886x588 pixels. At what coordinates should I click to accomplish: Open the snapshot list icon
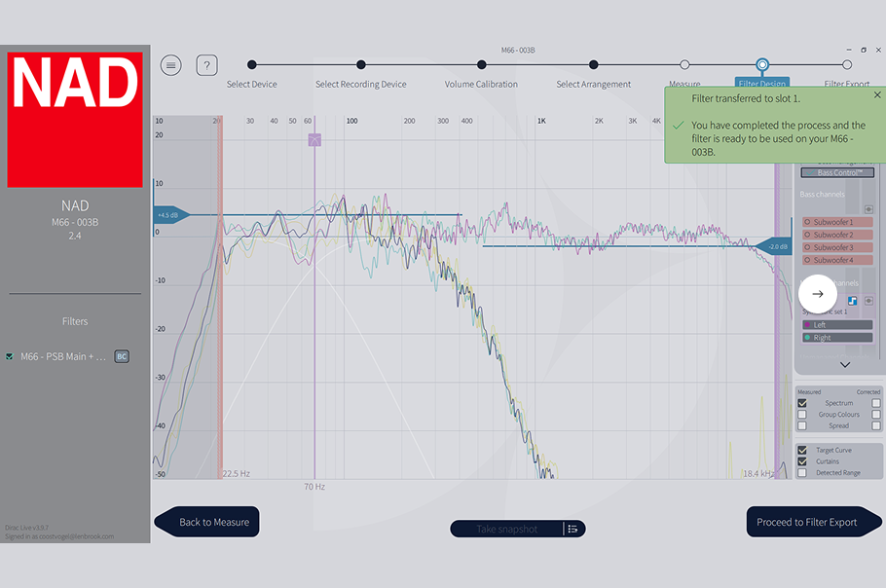(572, 529)
